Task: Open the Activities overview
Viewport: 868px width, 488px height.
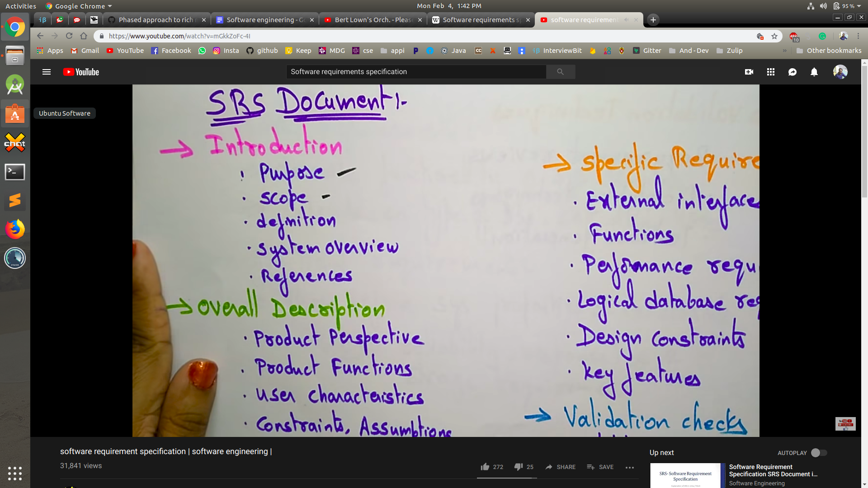Action: pyautogui.click(x=21, y=6)
